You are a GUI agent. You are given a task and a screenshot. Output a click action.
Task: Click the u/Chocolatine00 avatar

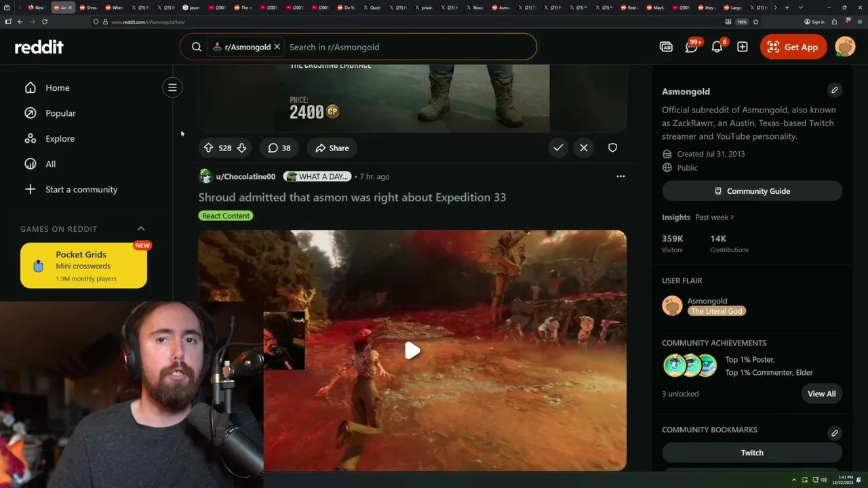pyautogui.click(x=205, y=176)
